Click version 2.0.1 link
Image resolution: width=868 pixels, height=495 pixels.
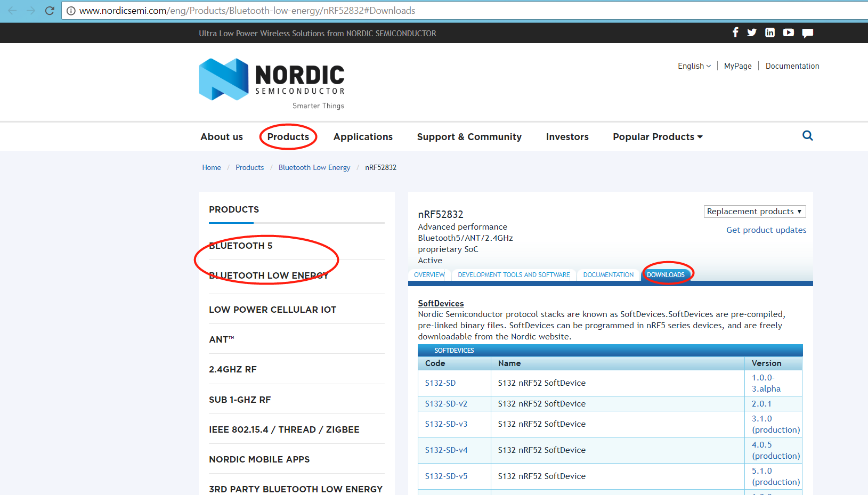(762, 404)
